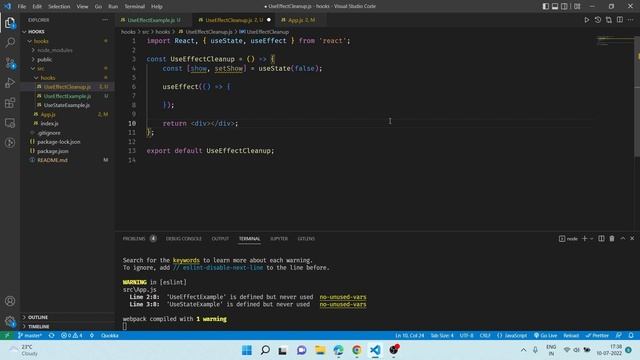640x360 pixels.
Task: Switch to the Jupyter panel tab
Action: (x=279, y=239)
